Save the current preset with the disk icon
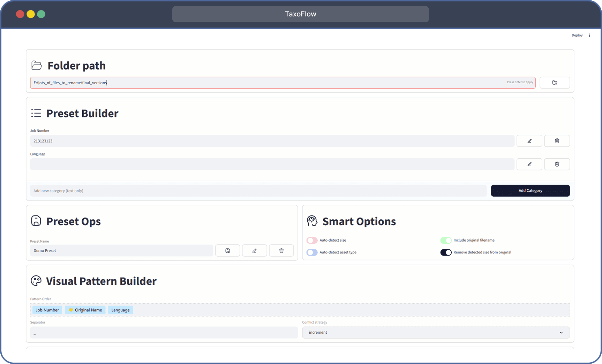Image resolution: width=602 pixels, height=364 pixels. point(227,250)
